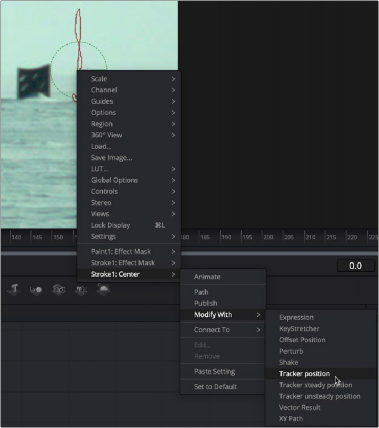
Task: Add a Merge 3D node from toolbar
Action: tap(36, 290)
